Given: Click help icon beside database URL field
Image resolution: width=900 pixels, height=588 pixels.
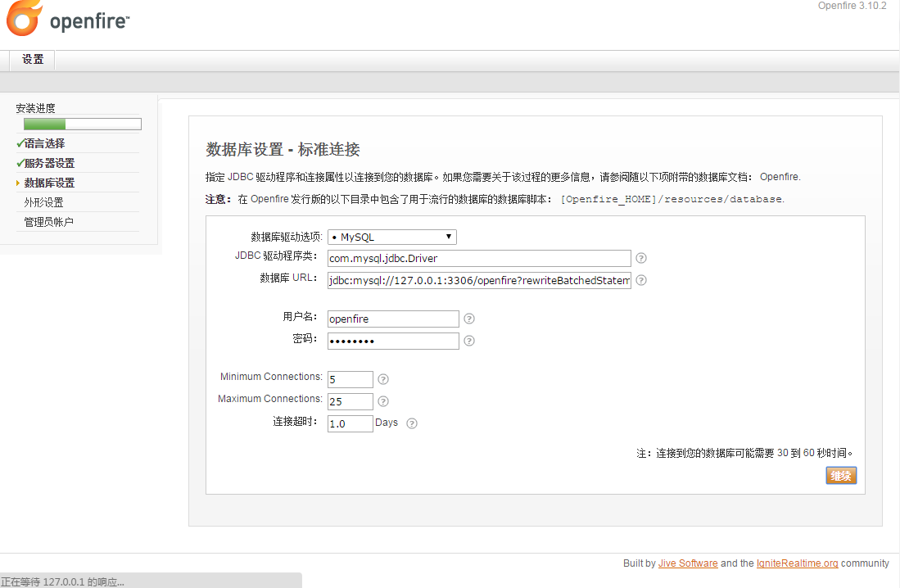Looking at the screenshot, I should [641, 280].
